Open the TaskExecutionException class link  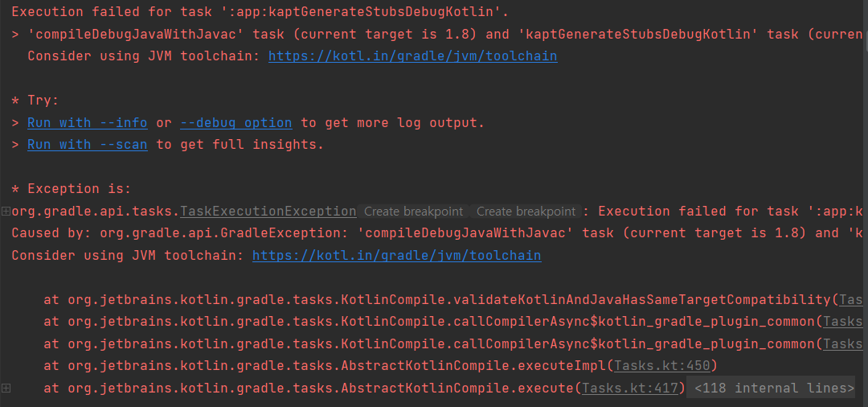coord(268,211)
